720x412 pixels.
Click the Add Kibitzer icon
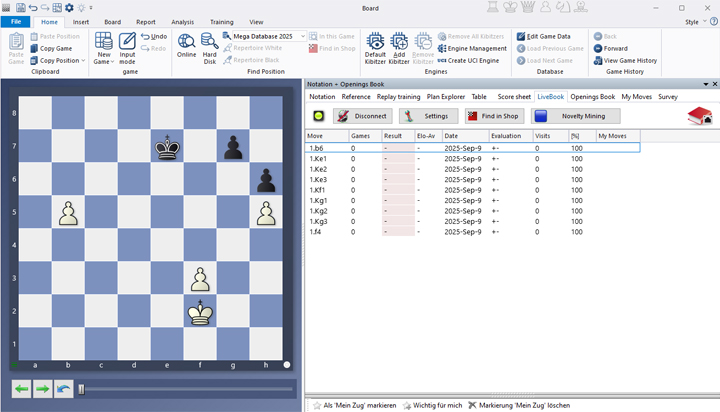(x=398, y=47)
